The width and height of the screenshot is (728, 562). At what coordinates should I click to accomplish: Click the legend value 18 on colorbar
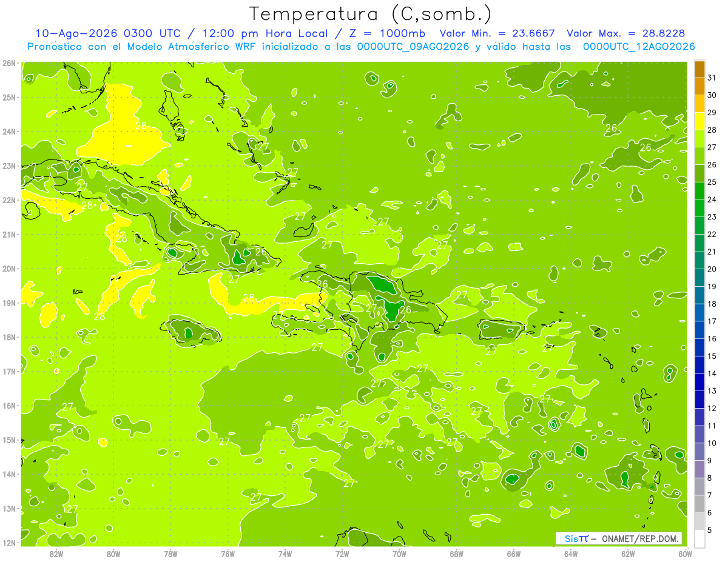pyautogui.click(x=712, y=304)
